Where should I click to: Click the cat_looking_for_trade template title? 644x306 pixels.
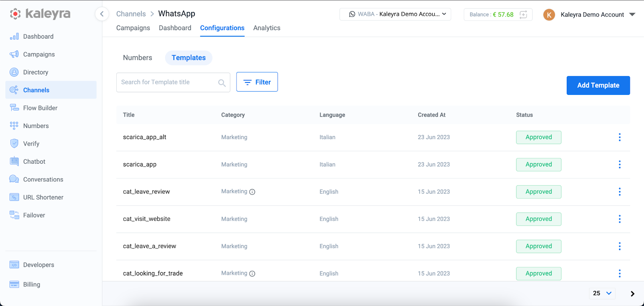click(153, 273)
